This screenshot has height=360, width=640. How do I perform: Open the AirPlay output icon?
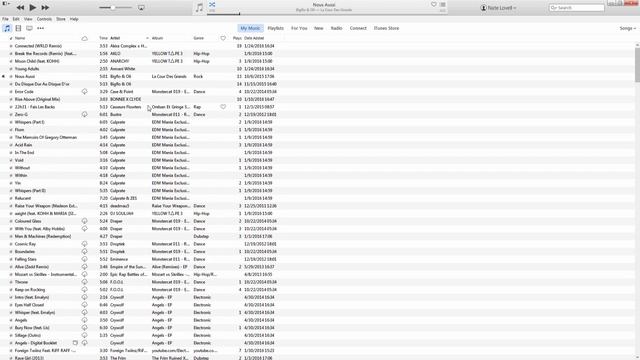[141, 8]
